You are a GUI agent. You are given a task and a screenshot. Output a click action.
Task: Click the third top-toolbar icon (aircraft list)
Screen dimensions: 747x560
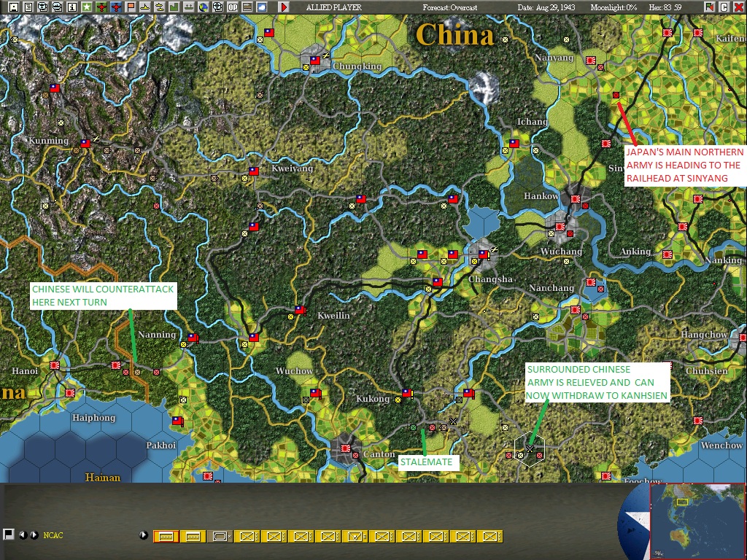[x=43, y=7]
